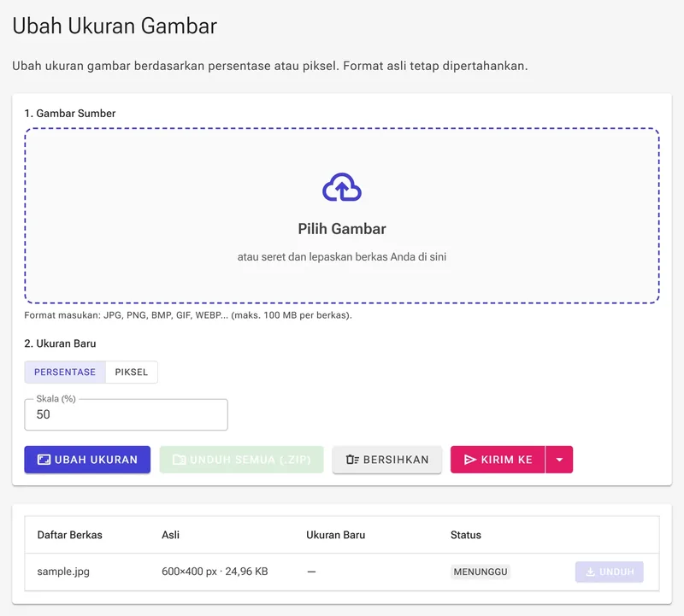Click the Unduh button for sample.jpg
The image size is (684, 616).
pyautogui.click(x=609, y=572)
